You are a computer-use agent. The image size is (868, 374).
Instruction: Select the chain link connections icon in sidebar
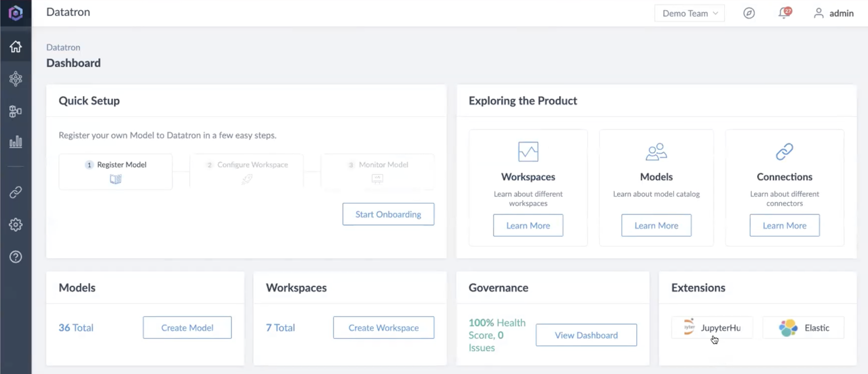pyautogui.click(x=16, y=192)
